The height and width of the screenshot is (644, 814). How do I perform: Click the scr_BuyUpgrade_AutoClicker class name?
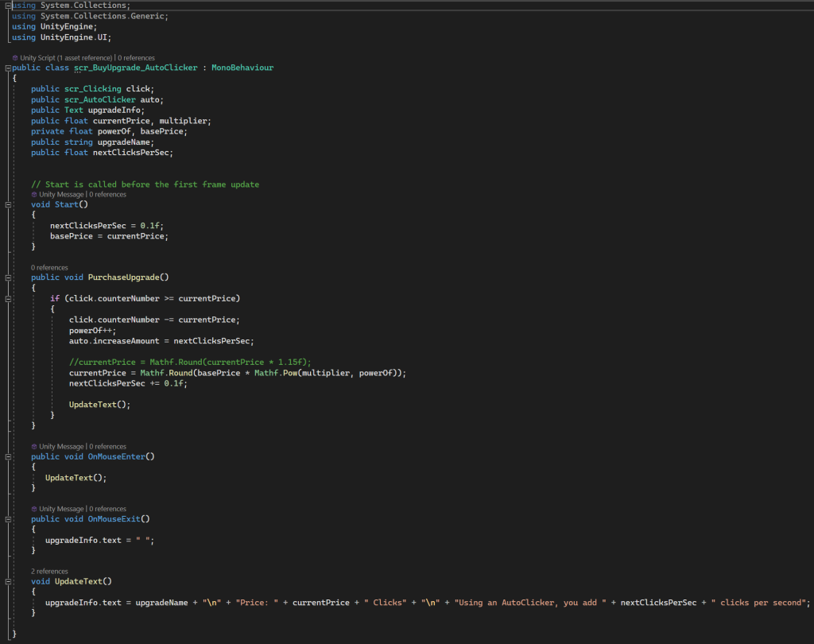point(135,68)
